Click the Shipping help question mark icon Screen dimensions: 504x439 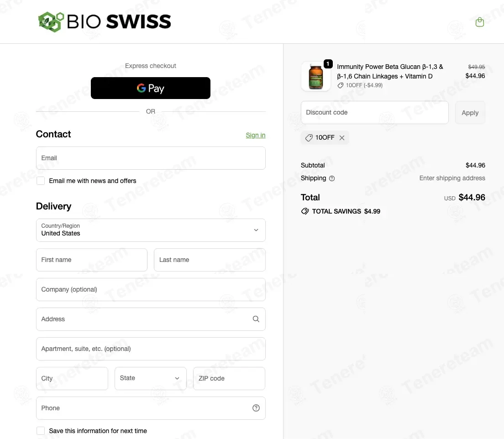(x=332, y=178)
